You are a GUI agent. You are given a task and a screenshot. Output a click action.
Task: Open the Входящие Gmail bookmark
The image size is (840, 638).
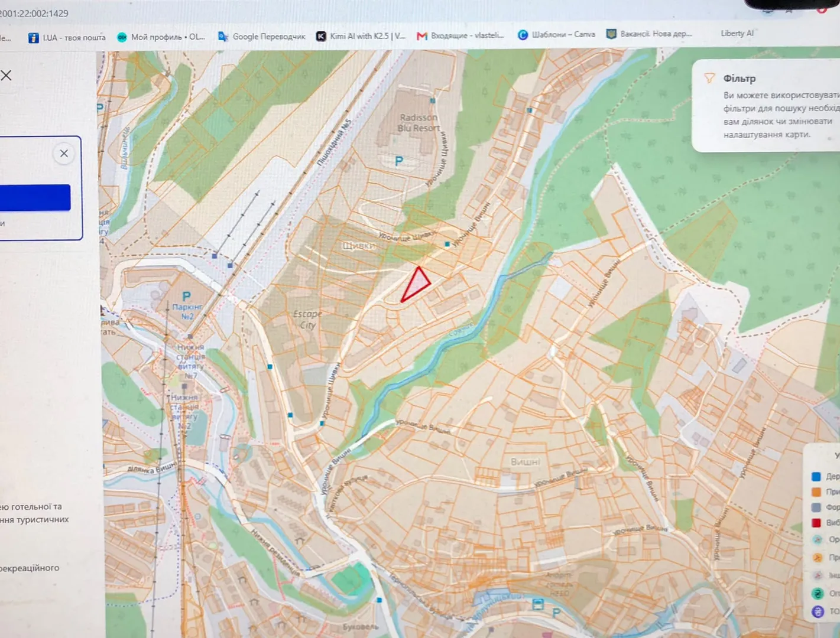[x=460, y=35]
